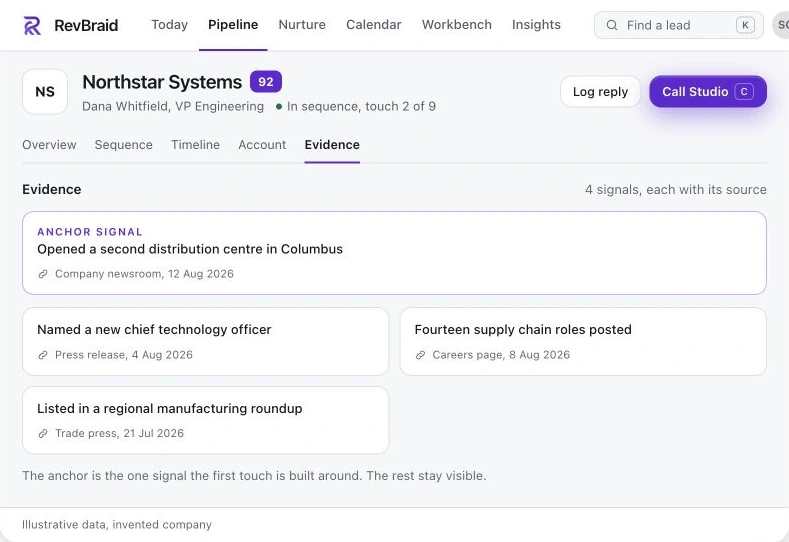Click the anchor explanation note below cards
This screenshot has width=789, height=542.
click(x=254, y=476)
